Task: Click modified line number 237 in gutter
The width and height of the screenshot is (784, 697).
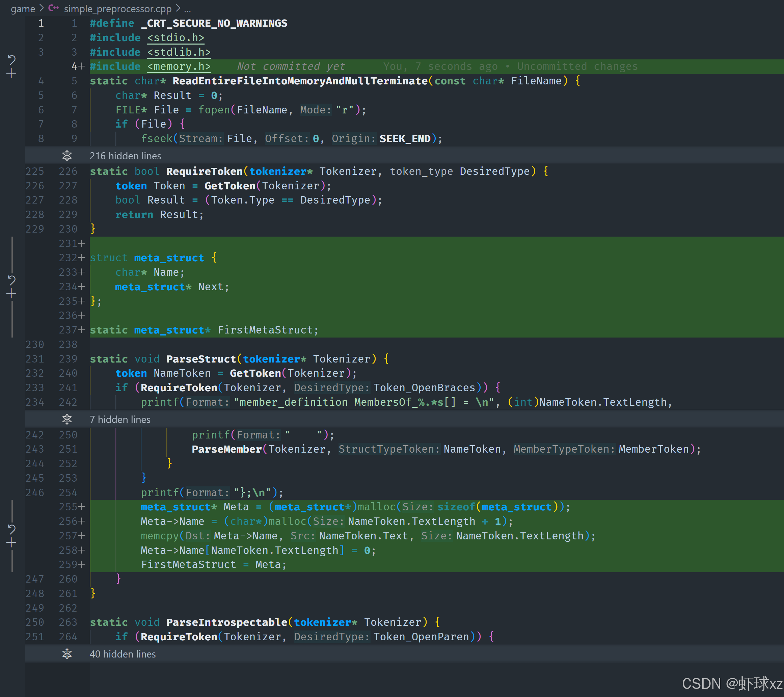Action: click(68, 330)
